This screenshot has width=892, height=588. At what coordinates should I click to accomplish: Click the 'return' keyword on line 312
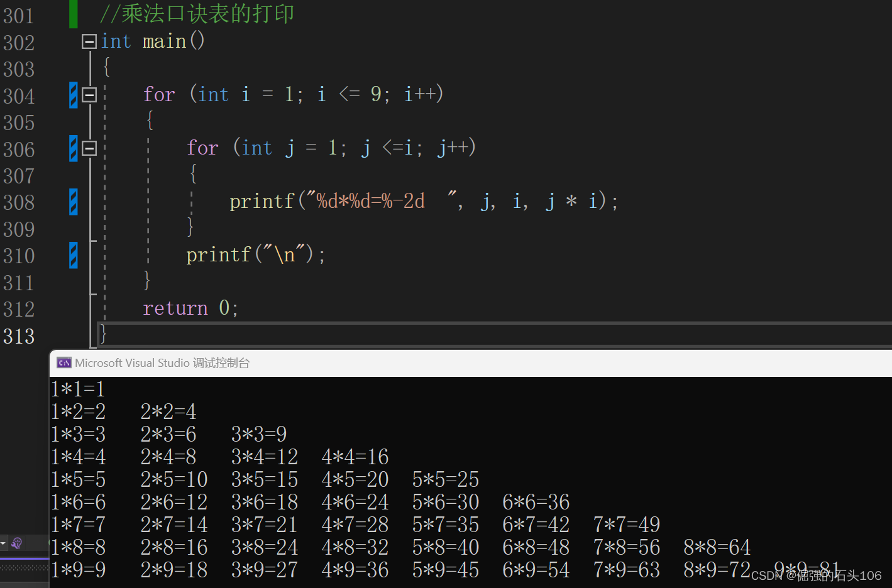click(x=175, y=308)
